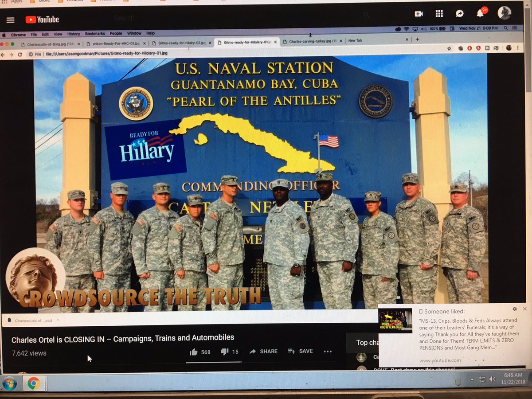The image size is (532, 399).
Task: Click the settings gear on the notification popup
Action: click(515, 309)
